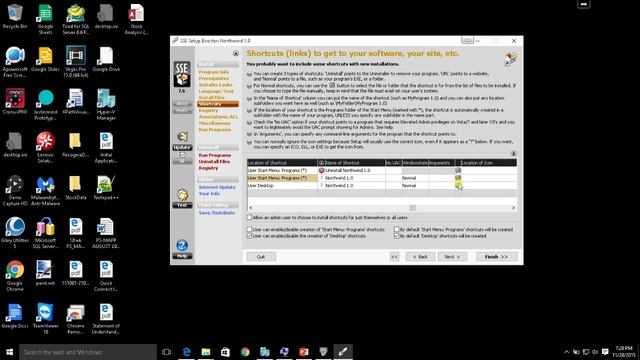
Task: Go to Install Files page in sidebar
Action: (211, 98)
